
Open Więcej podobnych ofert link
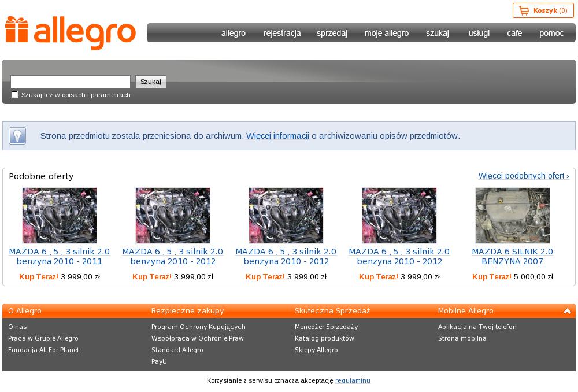(x=524, y=176)
